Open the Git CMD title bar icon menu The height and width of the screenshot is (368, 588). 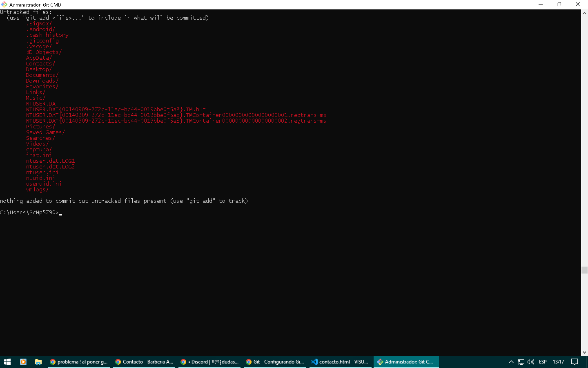coord(4,4)
